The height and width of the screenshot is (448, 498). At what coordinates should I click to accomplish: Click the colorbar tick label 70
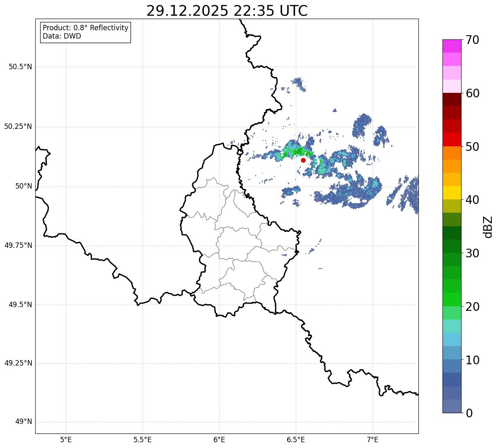coord(472,40)
